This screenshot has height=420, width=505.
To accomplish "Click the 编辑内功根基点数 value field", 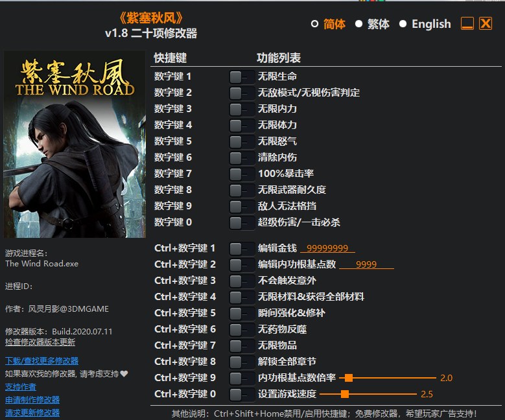I will point(366,264).
